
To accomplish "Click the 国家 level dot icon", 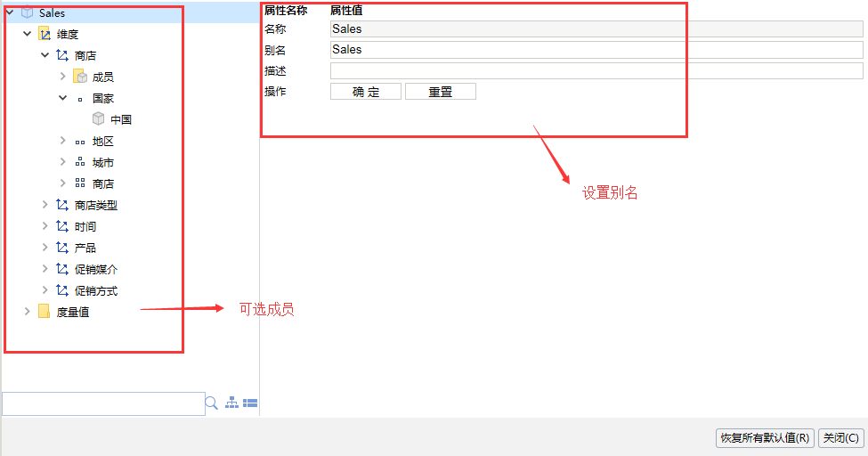I will pyautogui.click(x=80, y=100).
